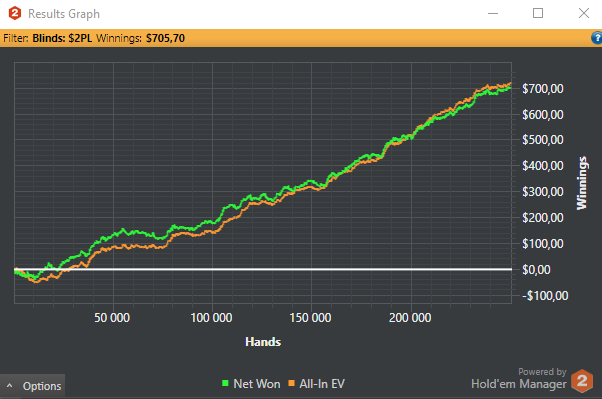Click the 50 000 hands axis label
Image resolution: width=602 pixels, height=399 pixels.
(112, 318)
